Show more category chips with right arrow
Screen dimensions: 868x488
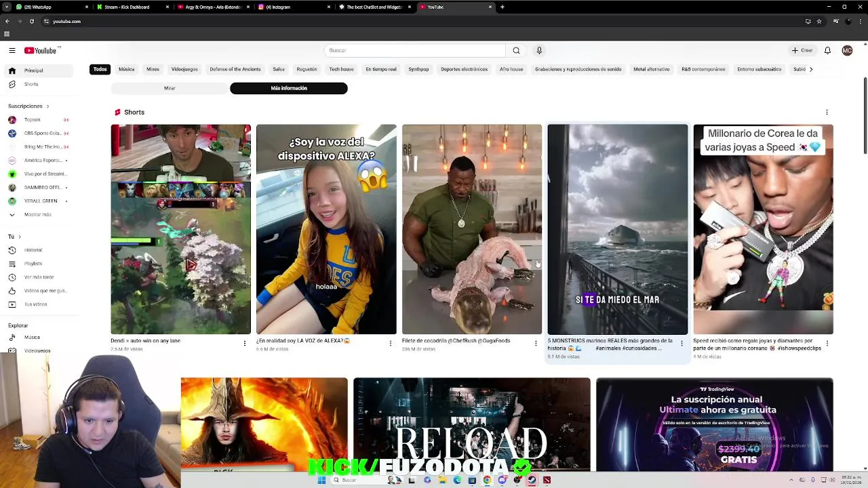coord(810,69)
